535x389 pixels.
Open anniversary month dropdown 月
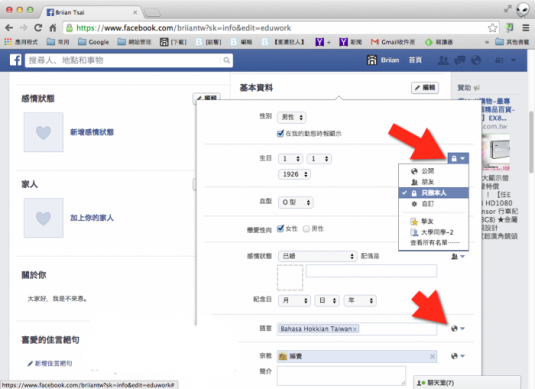click(294, 301)
